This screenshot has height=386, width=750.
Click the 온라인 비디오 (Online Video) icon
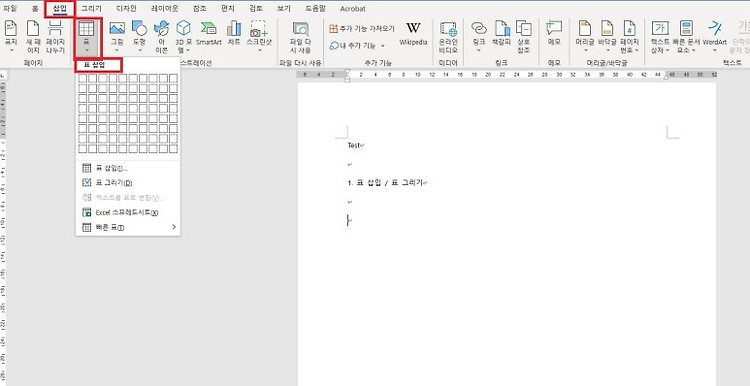[x=449, y=29]
